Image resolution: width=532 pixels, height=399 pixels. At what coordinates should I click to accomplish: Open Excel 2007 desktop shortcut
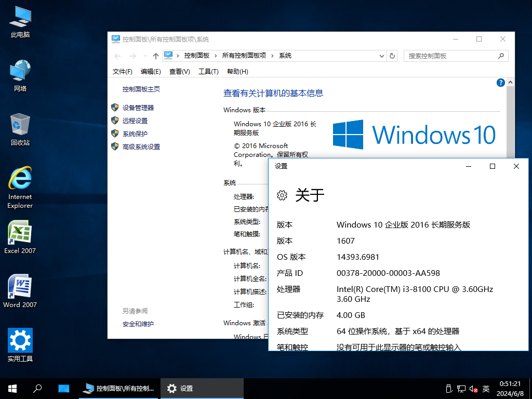pos(20,237)
